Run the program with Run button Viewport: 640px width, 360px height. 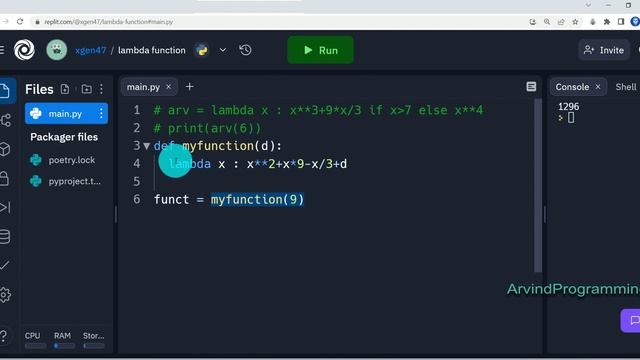tap(320, 50)
